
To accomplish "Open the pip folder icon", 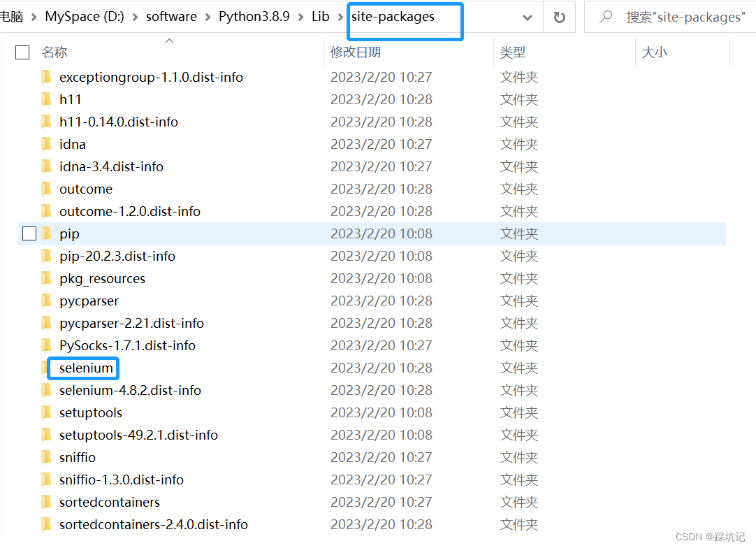I will tap(46, 233).
